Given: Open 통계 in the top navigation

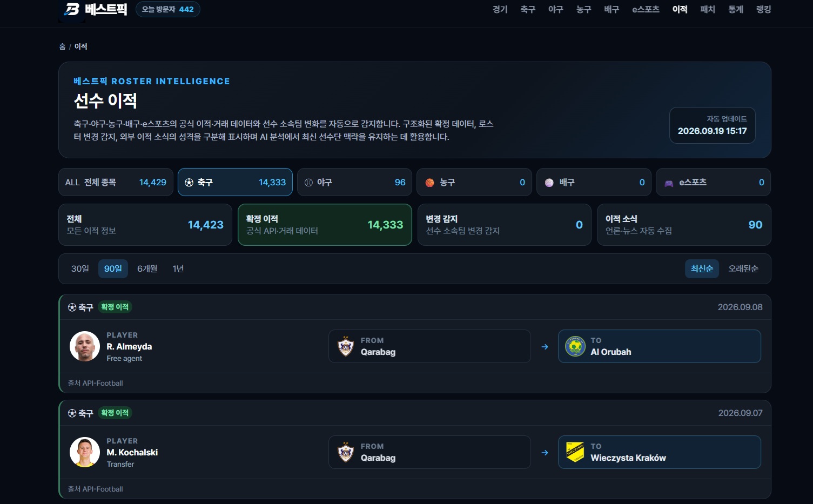Looking at the screenshot, I should click(736, 9).
